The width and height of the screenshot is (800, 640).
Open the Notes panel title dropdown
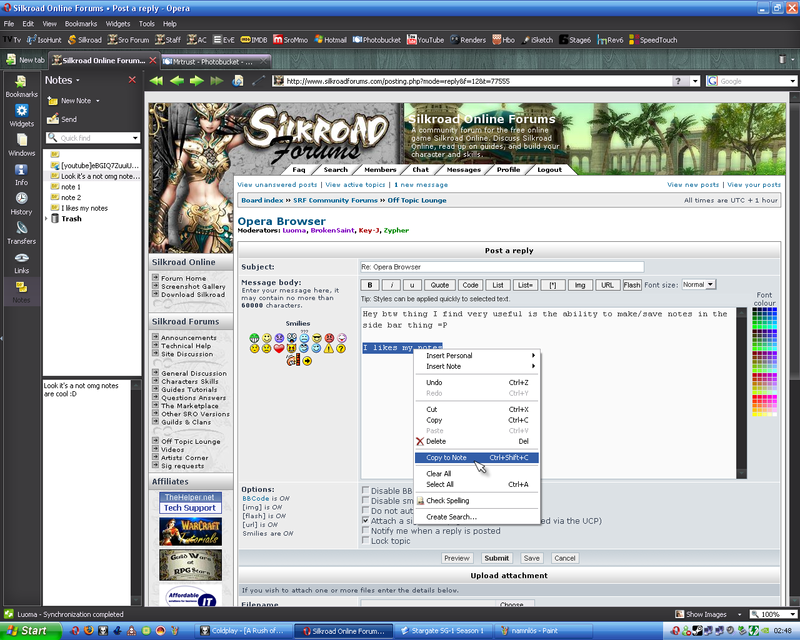(78, 81)
